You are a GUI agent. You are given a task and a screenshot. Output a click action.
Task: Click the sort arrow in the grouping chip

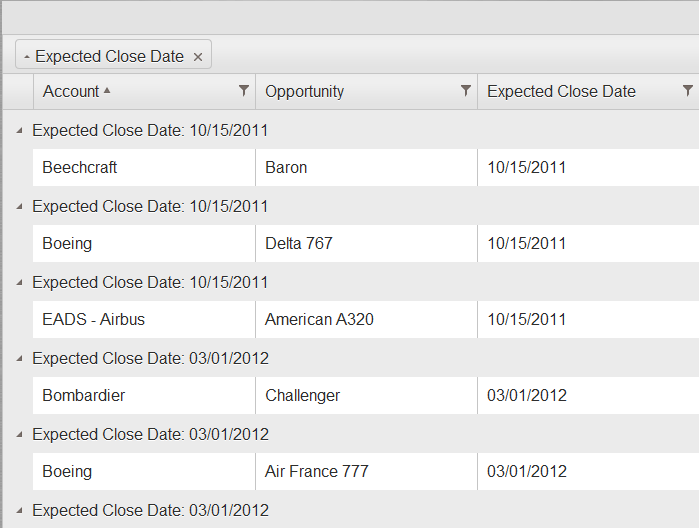click(27, 57)
